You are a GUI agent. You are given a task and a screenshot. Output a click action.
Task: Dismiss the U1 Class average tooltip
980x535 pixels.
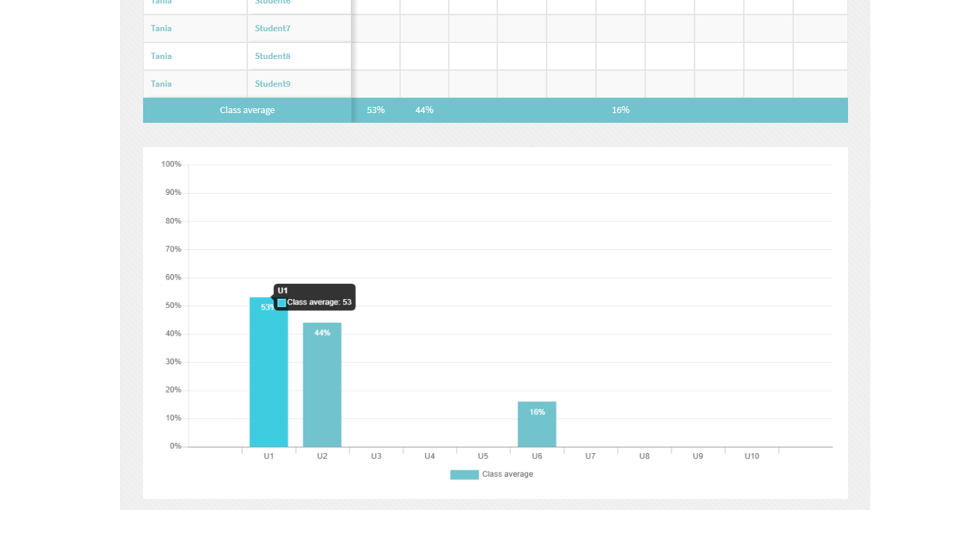[x=314, y=297]
